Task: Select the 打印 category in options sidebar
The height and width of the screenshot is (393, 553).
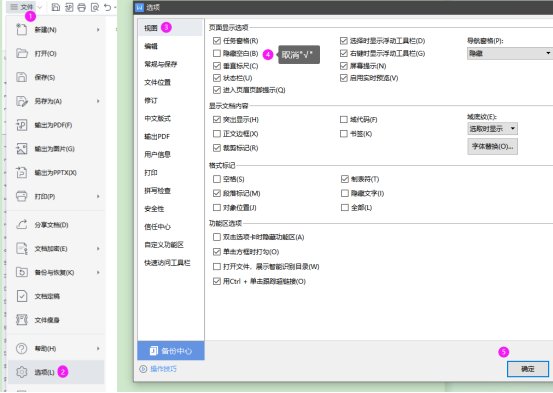Action: [151, 173]
